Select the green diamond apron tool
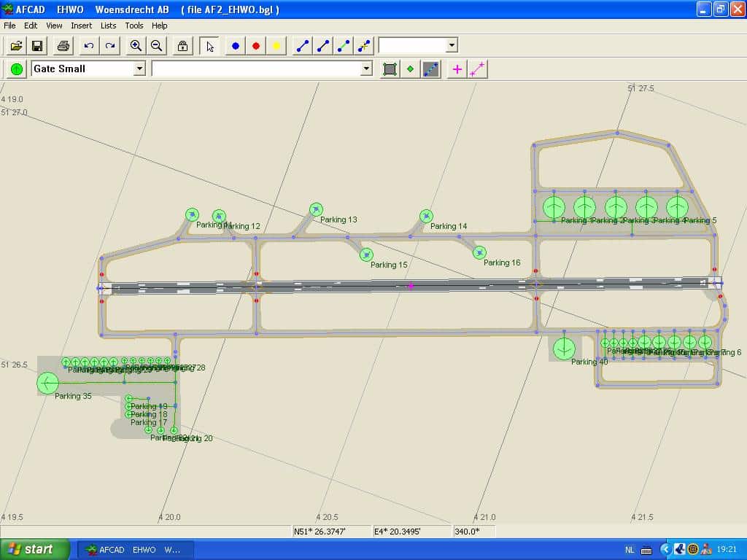The image size is (747, 560). (x=411, y=69)
